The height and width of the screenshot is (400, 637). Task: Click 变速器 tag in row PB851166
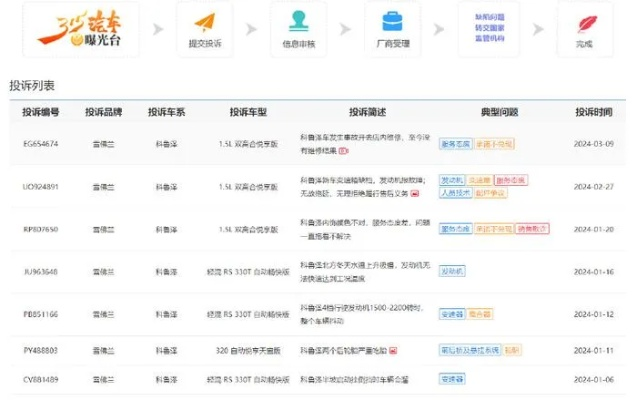452,314
